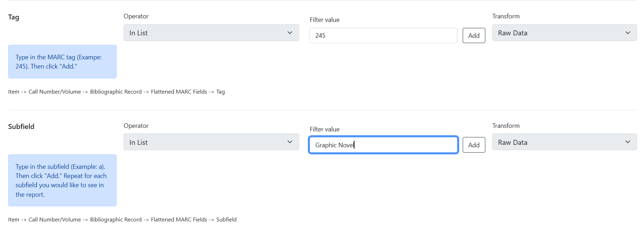Click Transform label in the Subfield row
The width and height of the screenshot is (644, 231).
click(x=506, y=126)
